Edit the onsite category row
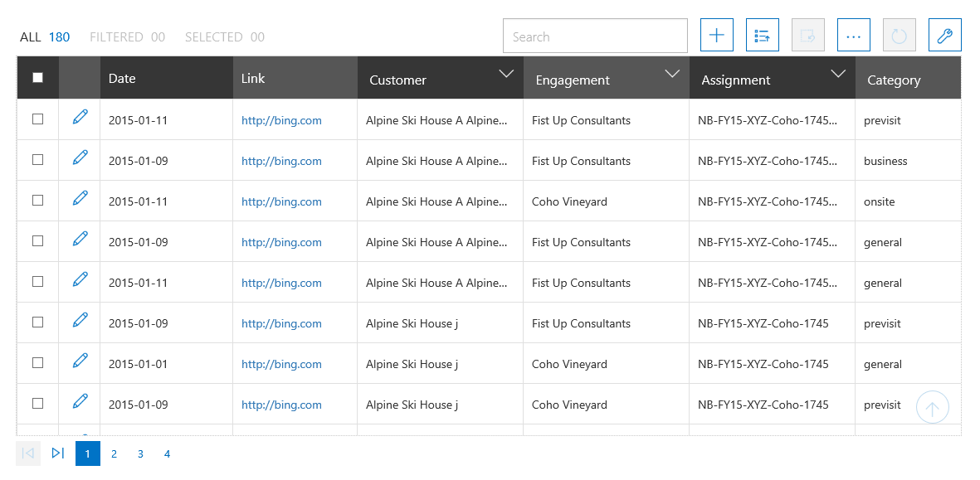 point(80,198)
